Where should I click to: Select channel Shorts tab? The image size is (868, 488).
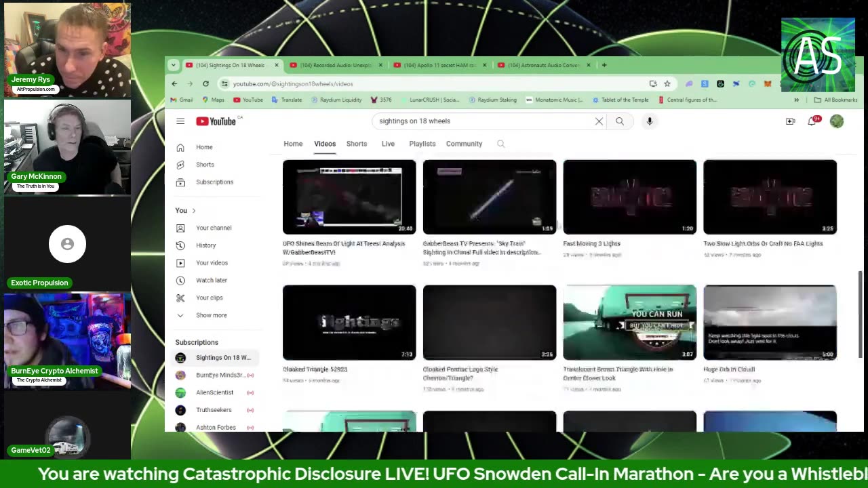click(x=357, y=144)
